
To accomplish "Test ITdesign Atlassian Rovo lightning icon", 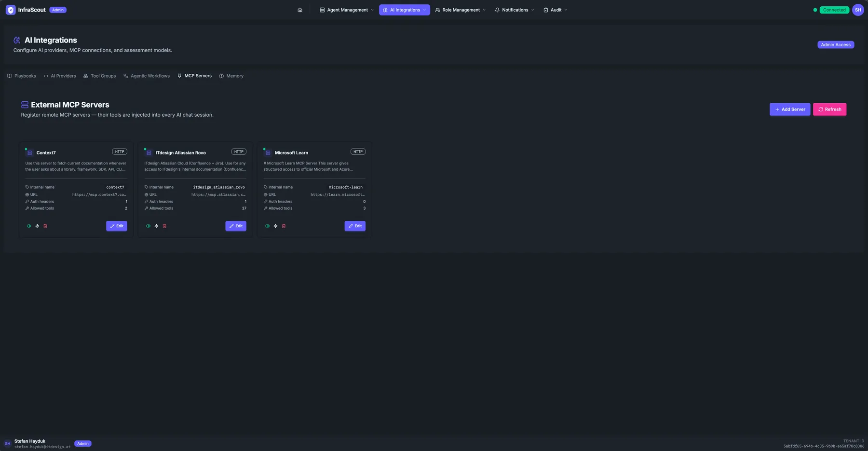I will click(x=156, y=226).
